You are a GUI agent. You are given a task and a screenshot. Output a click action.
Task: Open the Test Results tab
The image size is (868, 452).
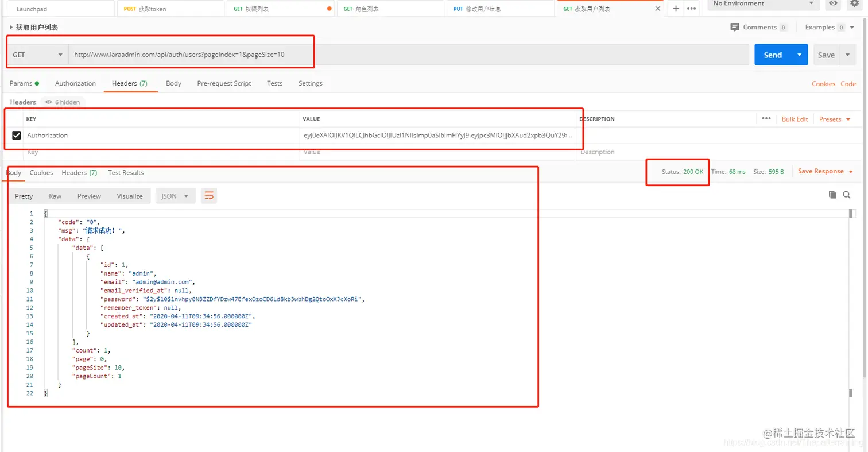[126, 172]
